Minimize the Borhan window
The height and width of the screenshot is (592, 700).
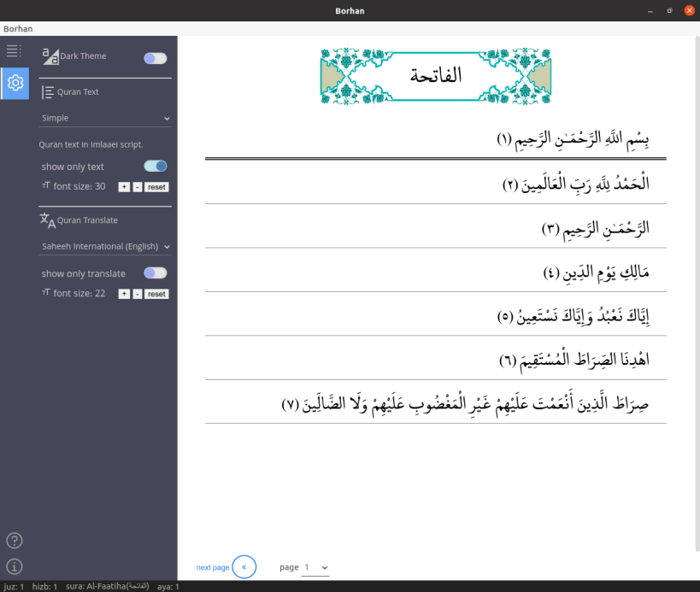pos(650,11)
